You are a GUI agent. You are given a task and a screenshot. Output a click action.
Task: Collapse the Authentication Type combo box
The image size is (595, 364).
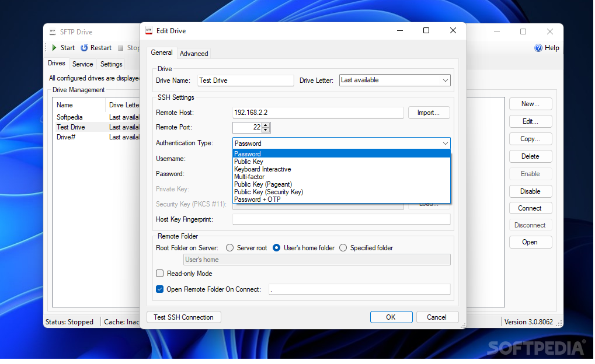445,143
